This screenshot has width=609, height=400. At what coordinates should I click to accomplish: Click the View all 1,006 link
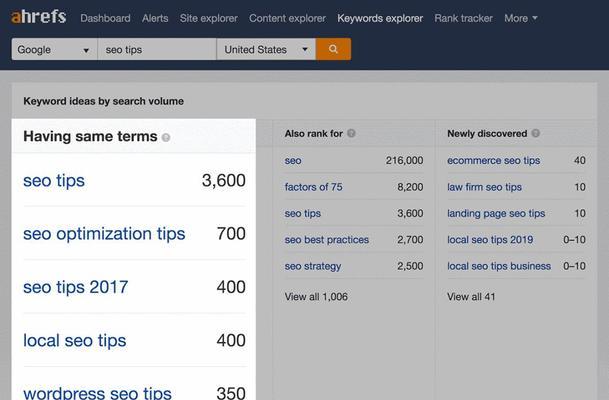point(316,297)
